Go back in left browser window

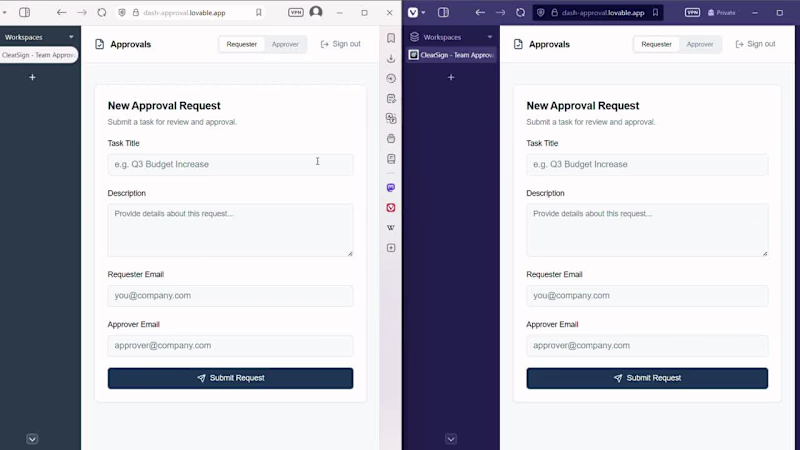[x=61, y=12]
